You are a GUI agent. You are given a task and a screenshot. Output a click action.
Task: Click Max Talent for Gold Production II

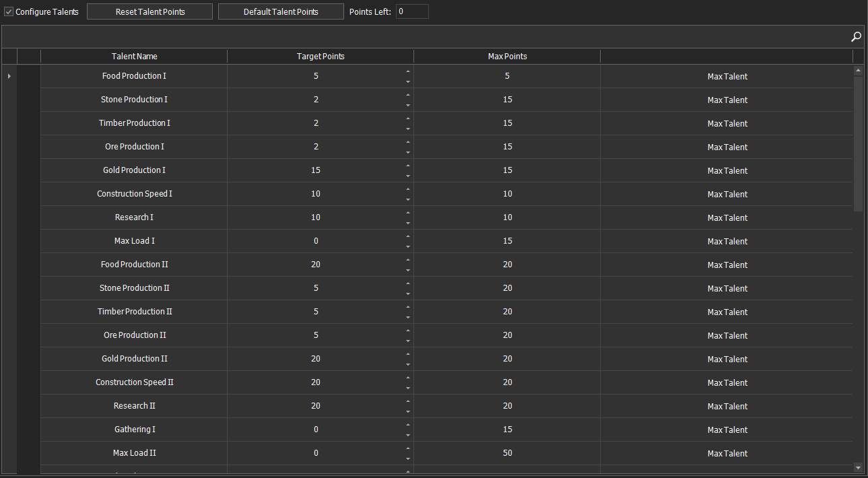pos(727,359)
